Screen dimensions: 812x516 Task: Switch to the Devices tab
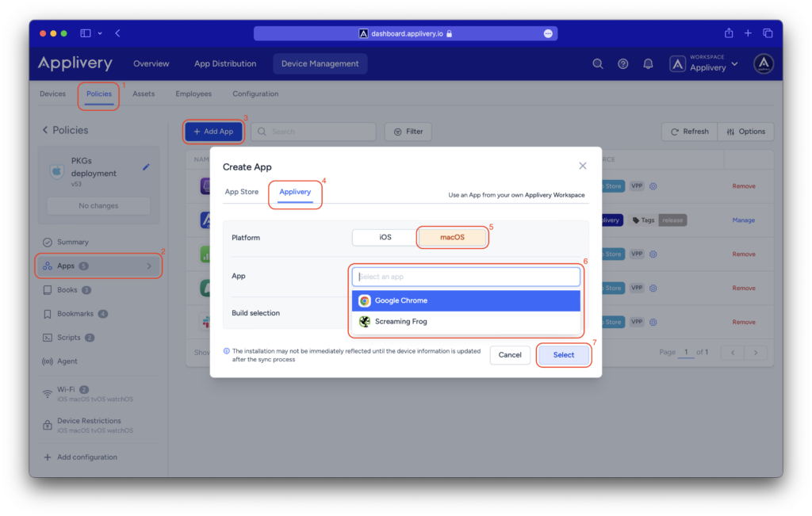click(x=53, y=94)
